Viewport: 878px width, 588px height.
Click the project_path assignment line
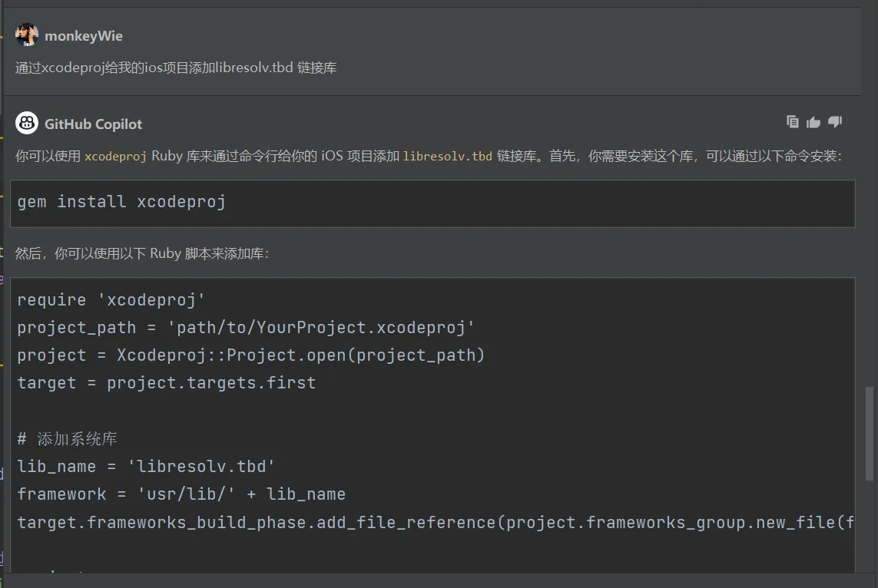pyautogui.click(x=246, y=328)
